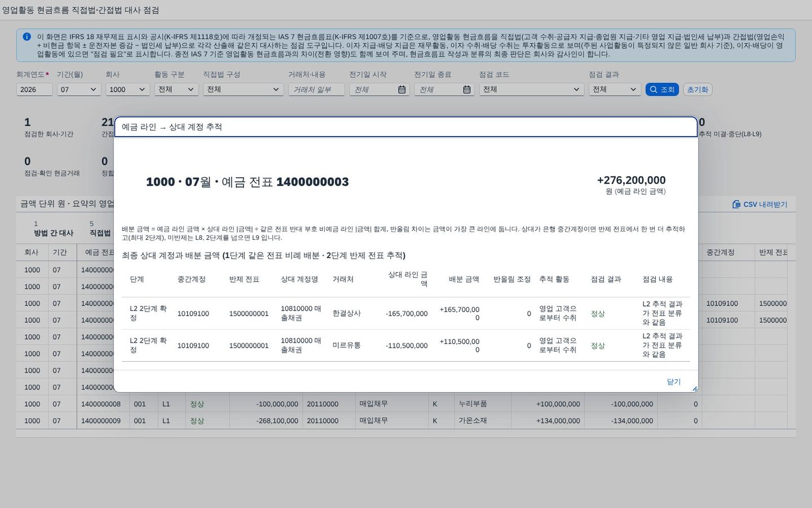Click the dialog title 예금 라인 → 상대 계정 추적

click(x=172, y=127)
